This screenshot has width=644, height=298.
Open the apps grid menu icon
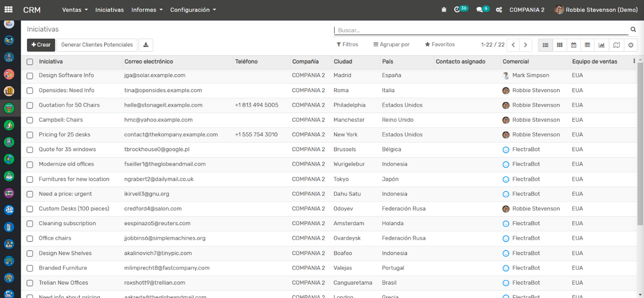[8, 10]
